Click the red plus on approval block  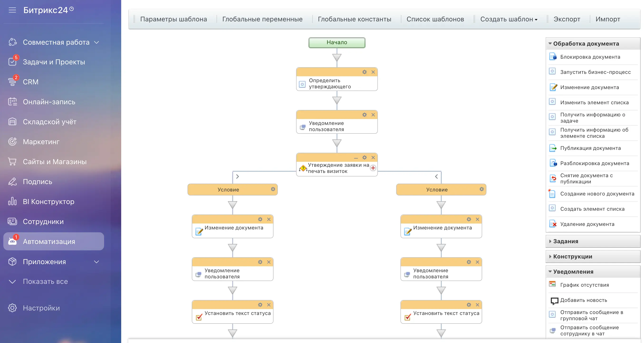(x=373, y=168)
